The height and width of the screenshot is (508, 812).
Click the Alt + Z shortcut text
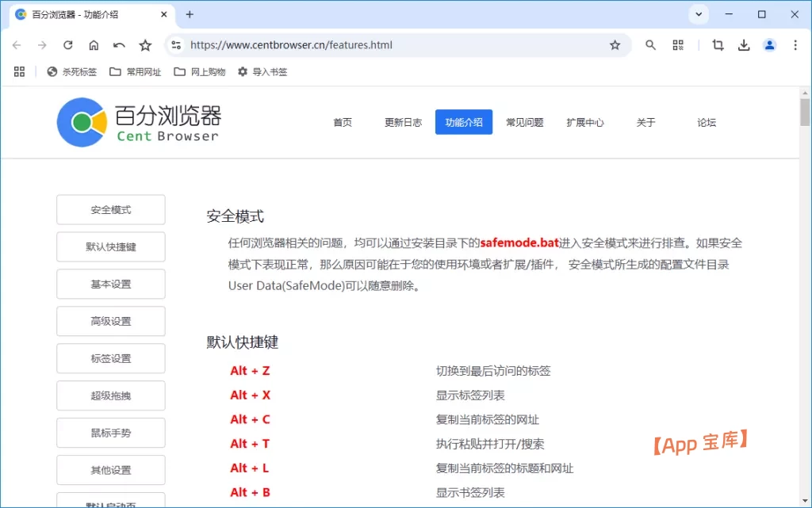click(x=250, y=371)
